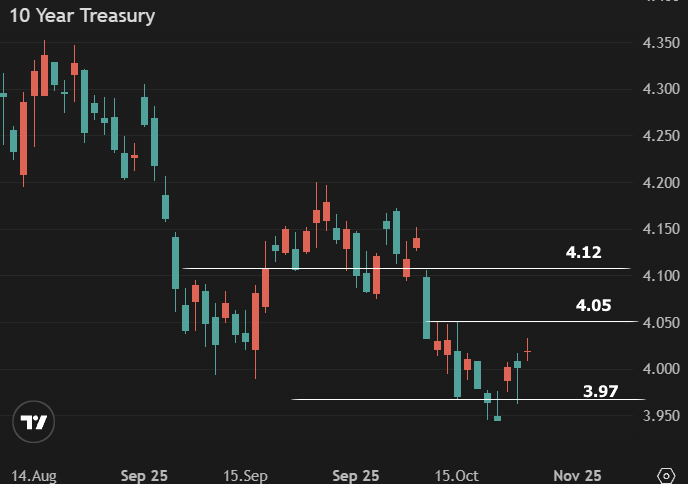Click the 4.300 price axis label

[x=662, y=89]
